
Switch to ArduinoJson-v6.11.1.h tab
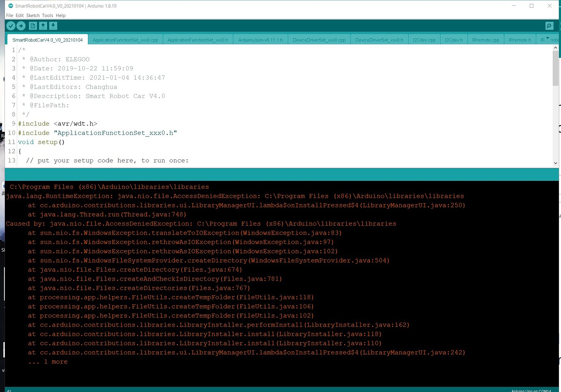(x=260, y=39)
